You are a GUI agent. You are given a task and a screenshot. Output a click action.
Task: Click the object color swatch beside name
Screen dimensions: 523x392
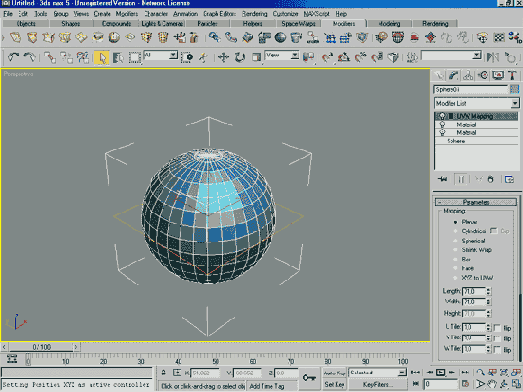pyautogui.click(x=514, y=89)
